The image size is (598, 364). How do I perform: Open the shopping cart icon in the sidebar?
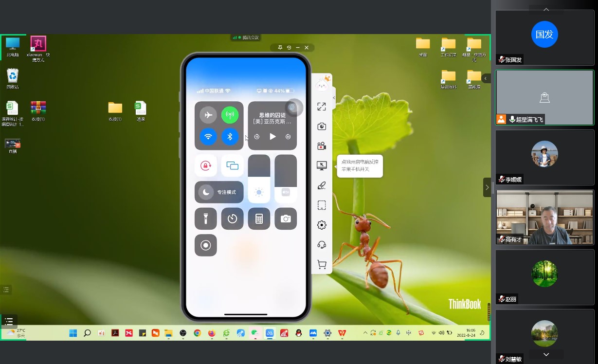[322, 264]
